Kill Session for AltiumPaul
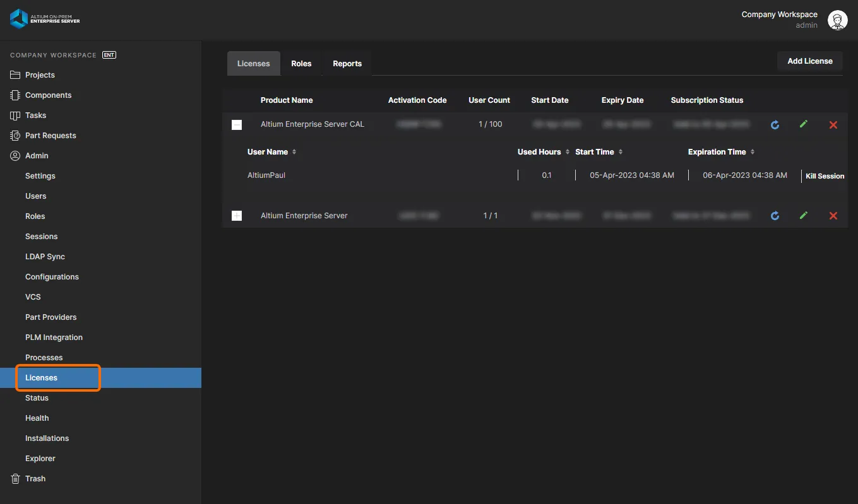The height and width of the screenshot is (504, 858). point(825,176)
